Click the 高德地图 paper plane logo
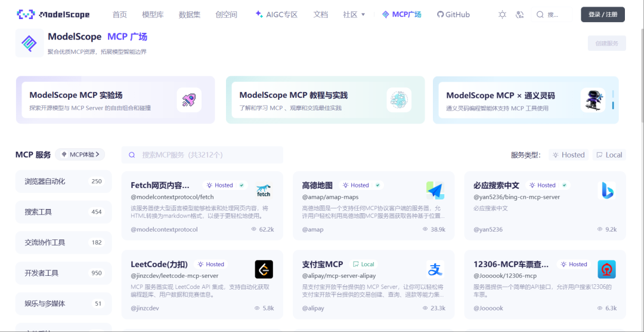Viewport: 644px width, 332px height. point(435,190)
